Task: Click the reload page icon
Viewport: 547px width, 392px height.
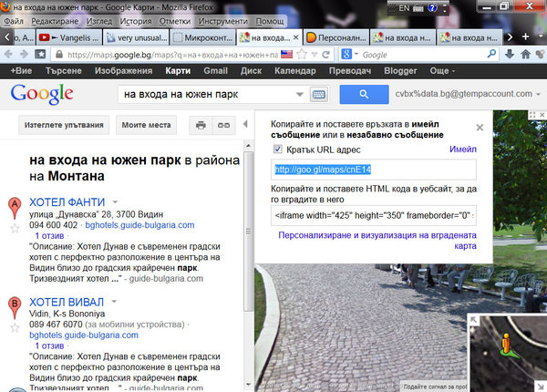Action: (x=325, y=55)
